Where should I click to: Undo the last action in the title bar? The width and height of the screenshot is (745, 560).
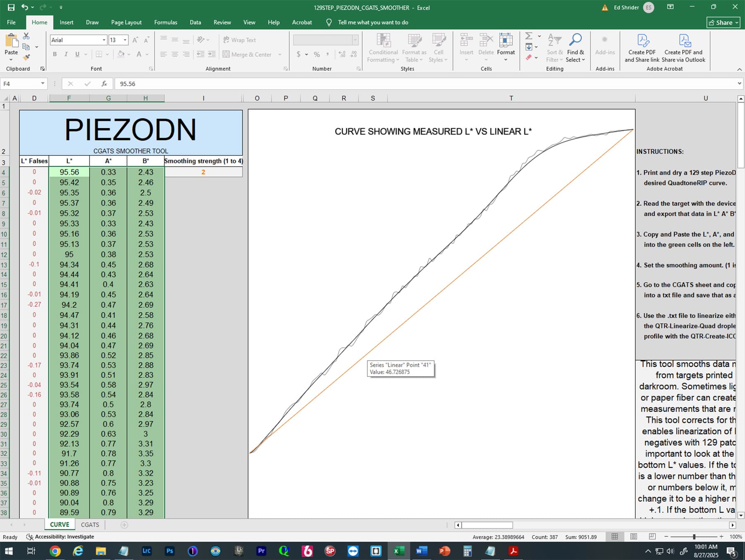tap(25, 7)
